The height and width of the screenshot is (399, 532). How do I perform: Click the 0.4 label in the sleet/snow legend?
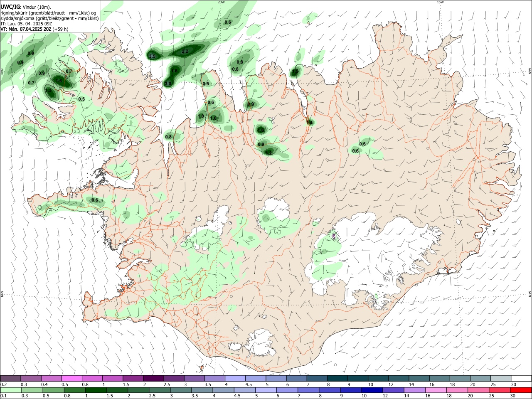tap(44, 384)
